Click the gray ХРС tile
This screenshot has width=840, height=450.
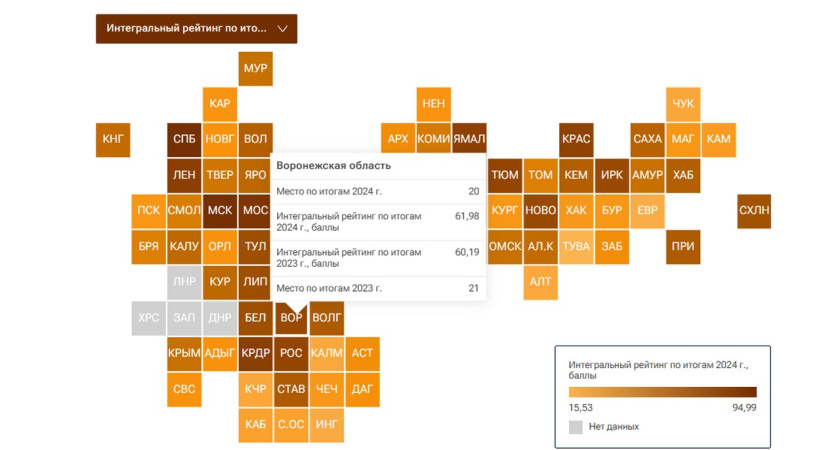(x=148, y=318)
